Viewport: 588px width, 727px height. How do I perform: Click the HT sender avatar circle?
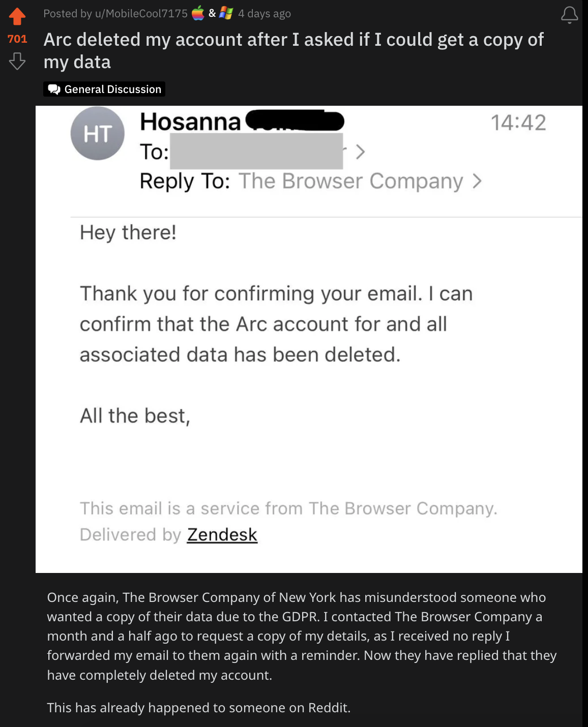pyautogui.click(x=98, y=134)
